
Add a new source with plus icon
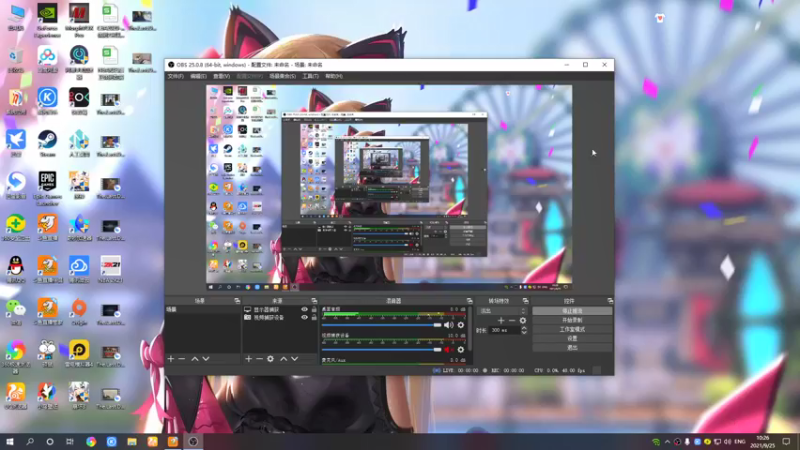(x=248, y=359)
